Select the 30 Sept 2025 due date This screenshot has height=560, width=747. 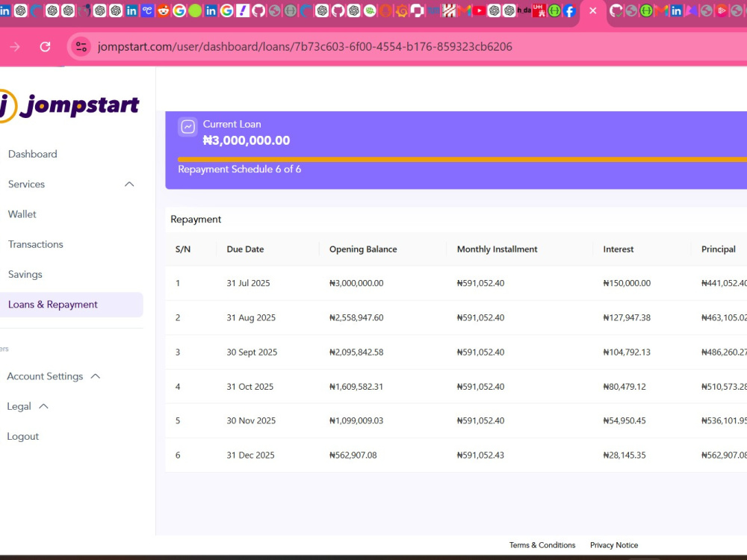[x=252, y=352]
